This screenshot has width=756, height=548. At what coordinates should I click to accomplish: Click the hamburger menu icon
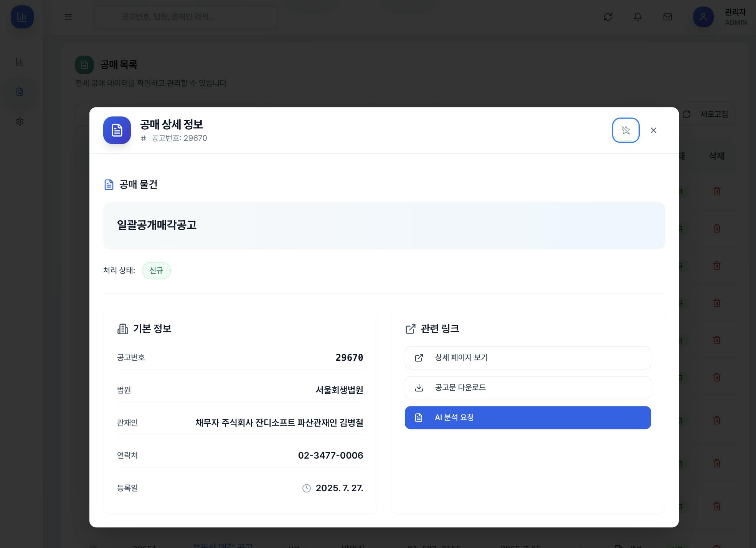[68, 17]
